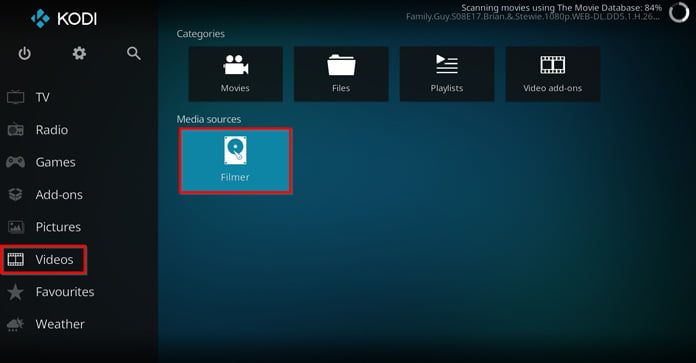Click the videos film strip icon
The width and height of the screenshot is (696, 363).
tap(16, 259)
